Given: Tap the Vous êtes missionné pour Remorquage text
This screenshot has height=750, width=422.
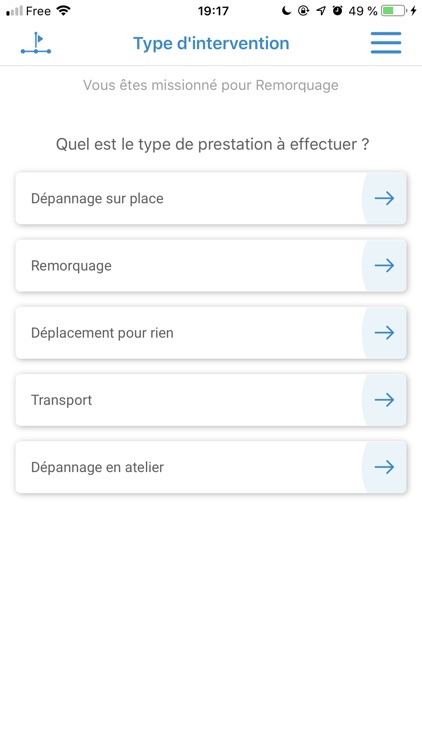Looking at the screenshot, I should point(211,85).
